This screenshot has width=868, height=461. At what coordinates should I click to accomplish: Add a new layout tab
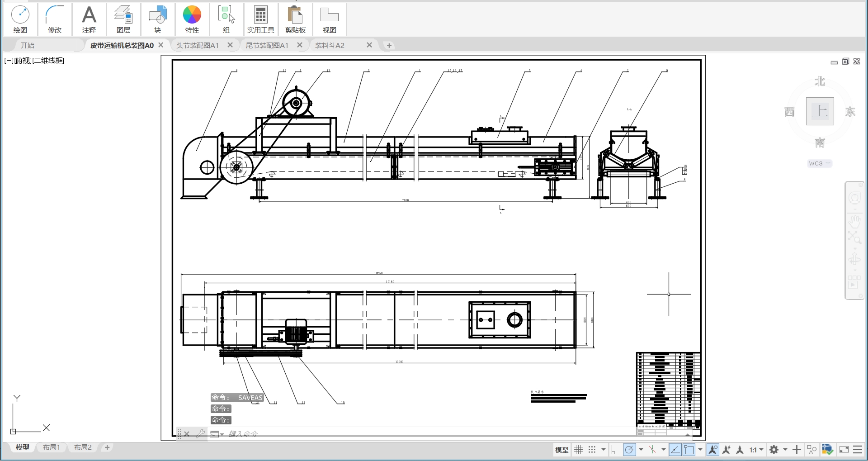point(107,447)
